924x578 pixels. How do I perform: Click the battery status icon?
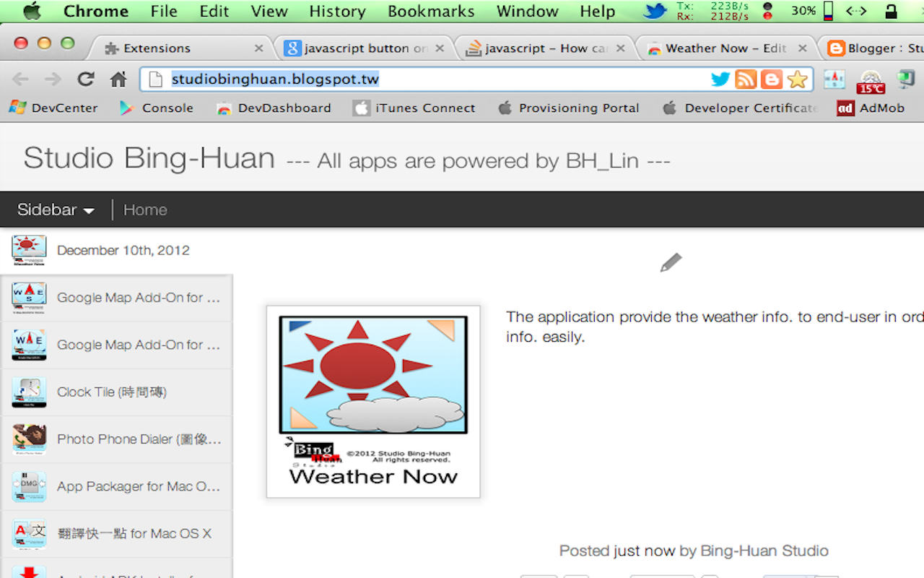click(827, 11)
